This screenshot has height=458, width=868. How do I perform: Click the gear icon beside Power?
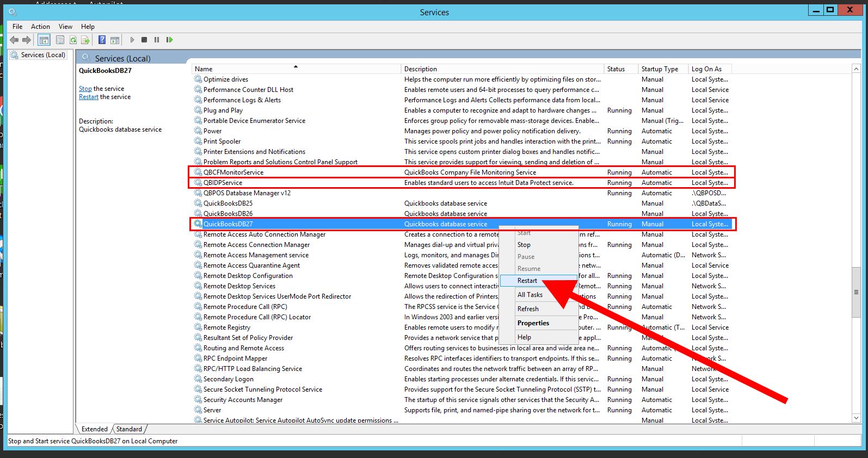[198, 131]
